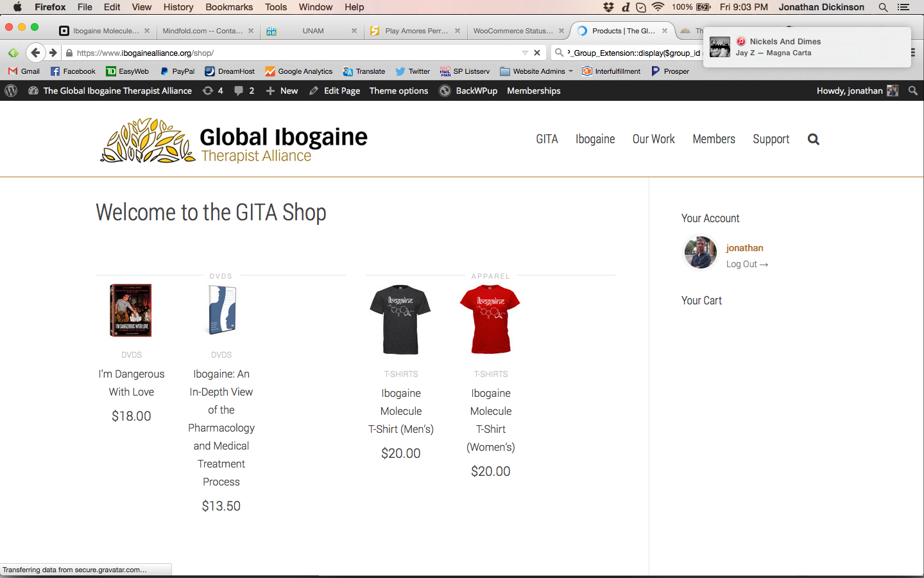Open the site search magnifier icon
The height and width of the screenshot is (578, 924).
pos(813,139)
